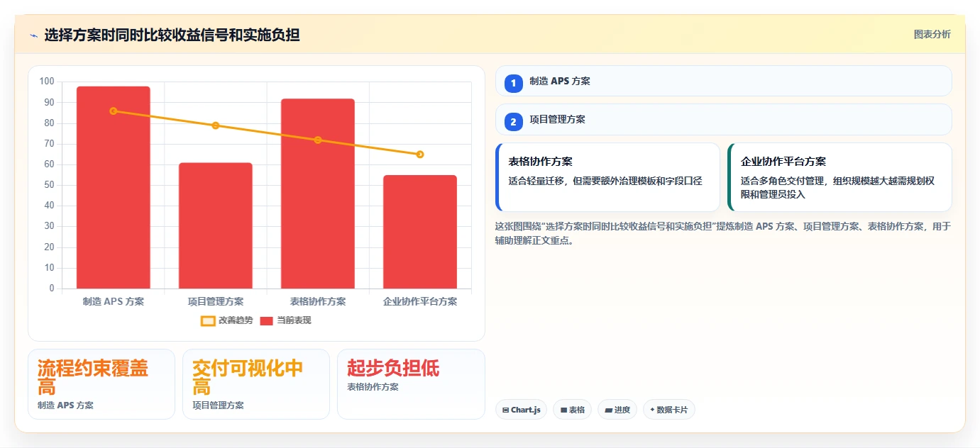This screenshot has width=980, height=448.
Task: Click the icon in the Chart.js chip
Action: coord(505,410)
